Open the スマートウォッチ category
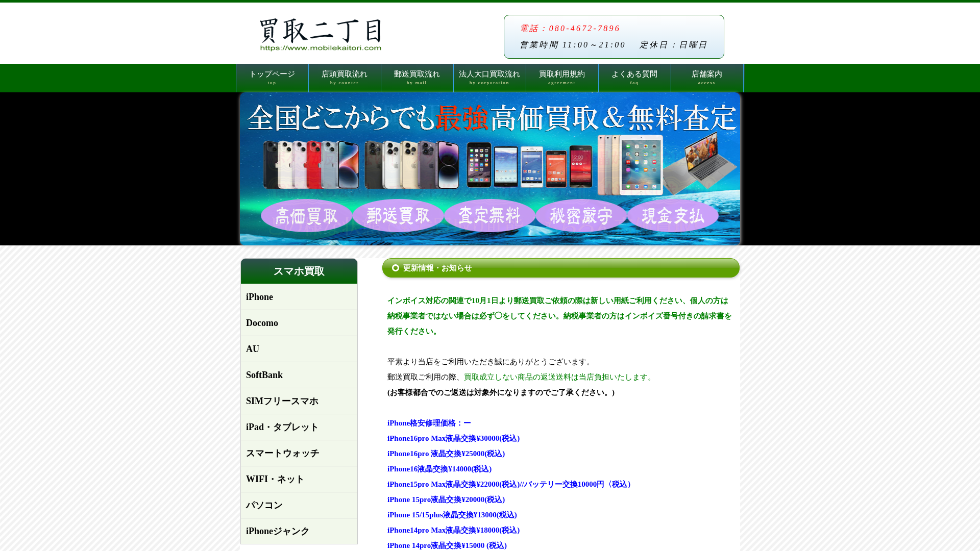980x551 pixels. pos(299,453)
